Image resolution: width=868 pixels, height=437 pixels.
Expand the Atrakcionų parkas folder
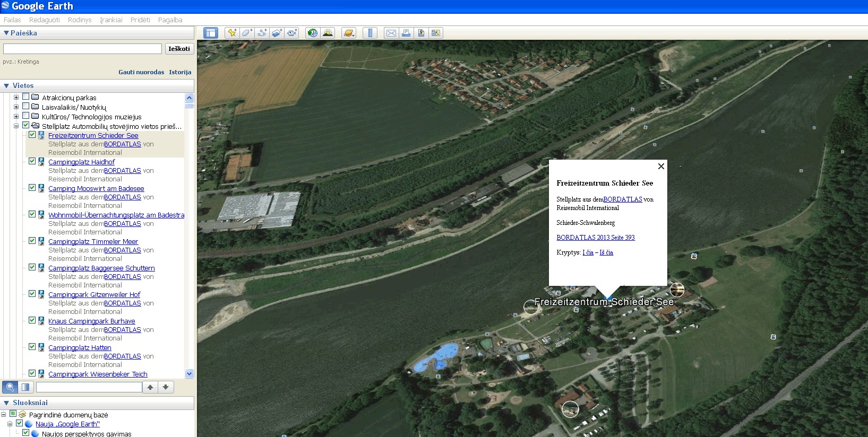click(16, 97)
